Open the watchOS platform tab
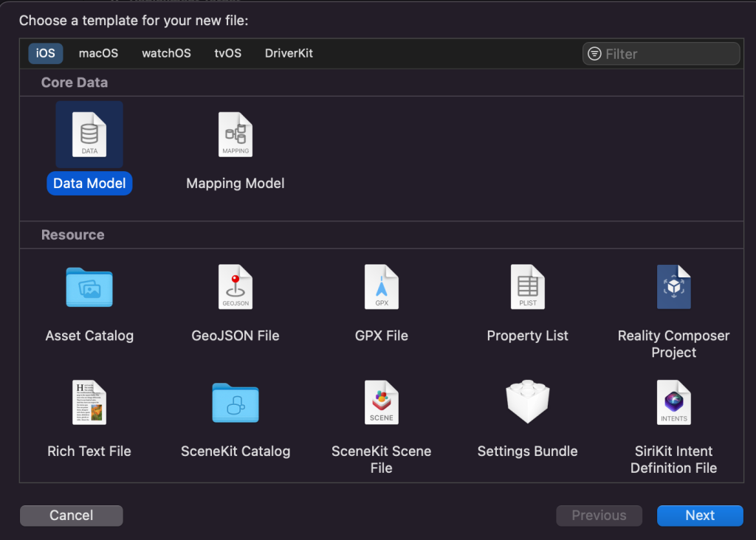 tap(166, 53)
